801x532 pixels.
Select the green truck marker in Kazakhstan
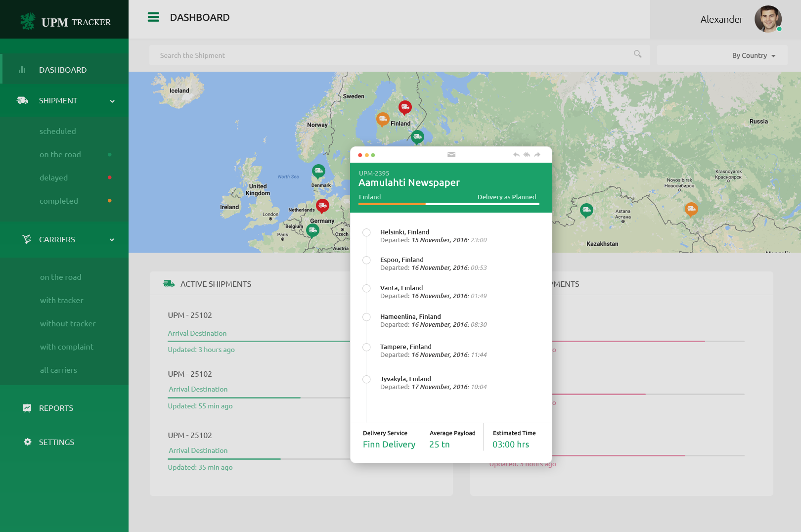pyautogui.click(x=586, y=210)
